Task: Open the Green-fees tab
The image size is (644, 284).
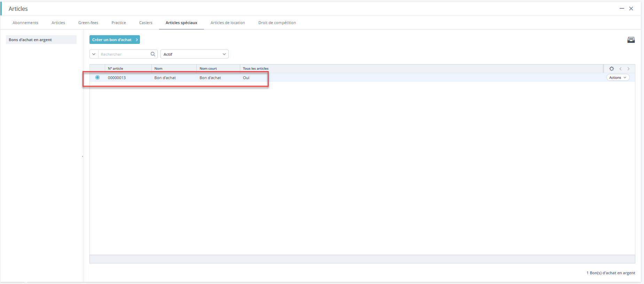Action: point(88,23)
